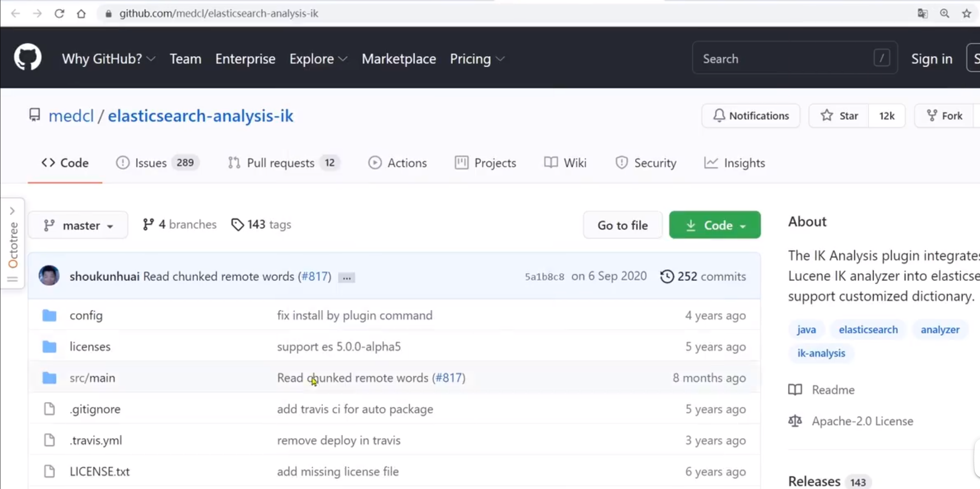Reload the page with browser refresh icon
Image resolution: width=980 pixels, height=489 pixels.
pyautogui.click(x=59, y=14)
